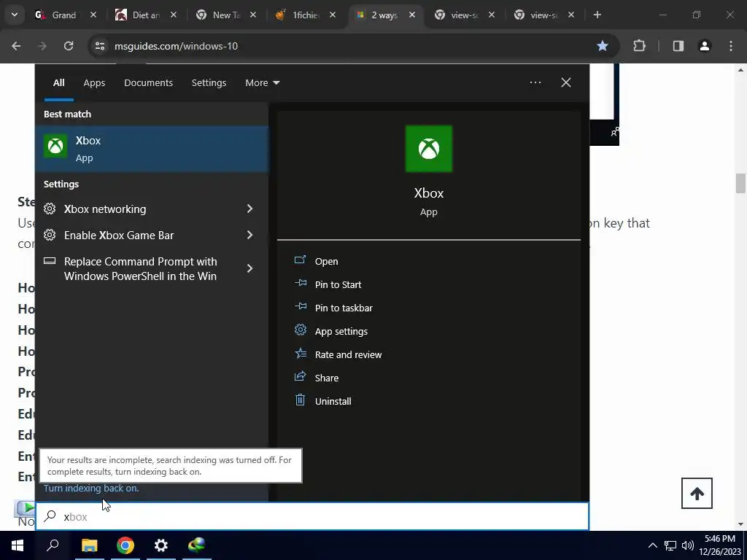Click Turn indexing back on link

tap(91, 488)
